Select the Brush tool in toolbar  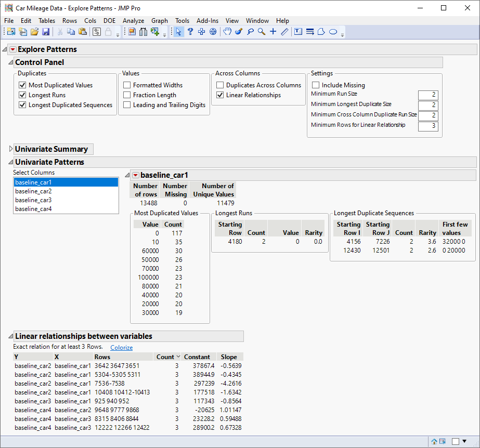tap(239, 32)
